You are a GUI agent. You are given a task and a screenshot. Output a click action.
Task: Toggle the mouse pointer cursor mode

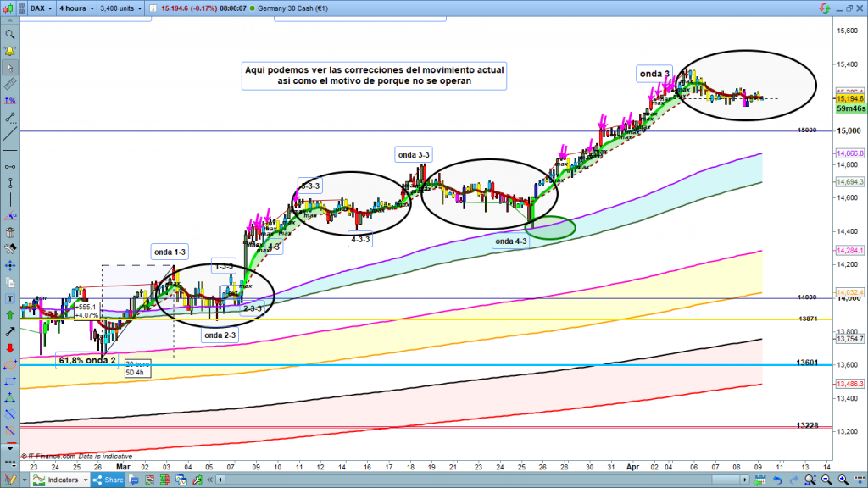9,66
